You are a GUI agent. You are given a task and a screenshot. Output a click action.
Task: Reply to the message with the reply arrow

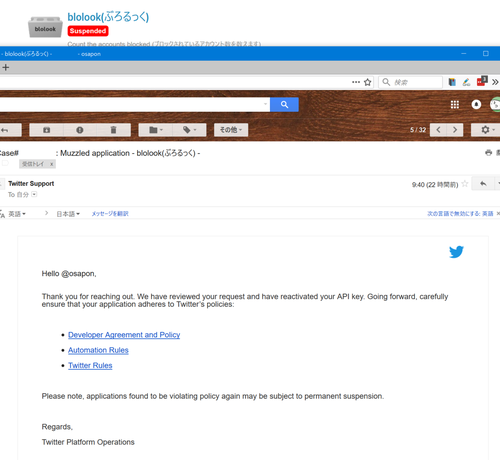(483, 184)
